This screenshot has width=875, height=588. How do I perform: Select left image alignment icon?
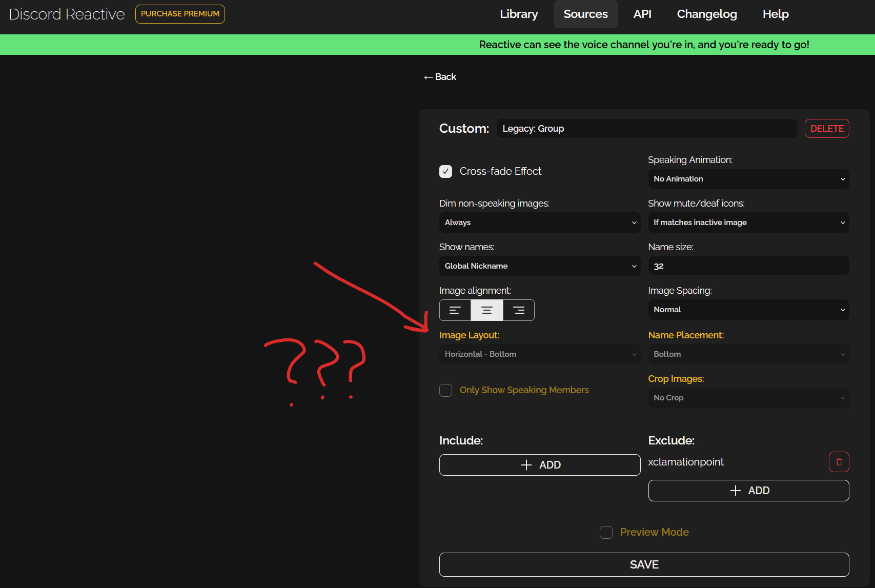pos(455,310)
